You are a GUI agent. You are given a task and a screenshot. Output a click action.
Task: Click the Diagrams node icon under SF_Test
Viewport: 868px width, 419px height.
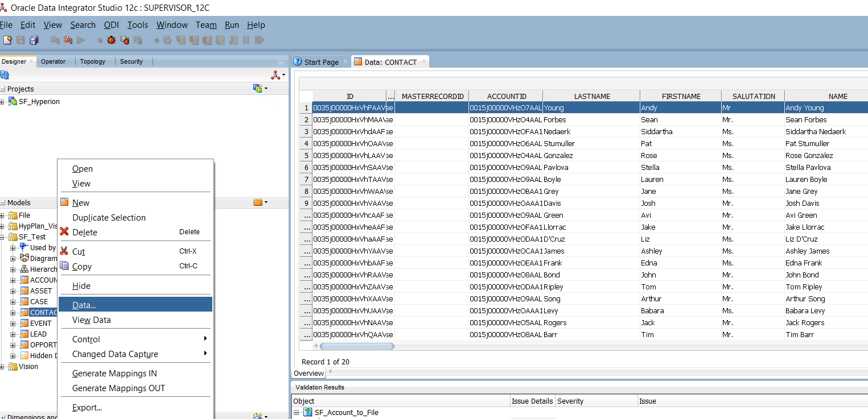pyautogui.click(x=24, y=259)
